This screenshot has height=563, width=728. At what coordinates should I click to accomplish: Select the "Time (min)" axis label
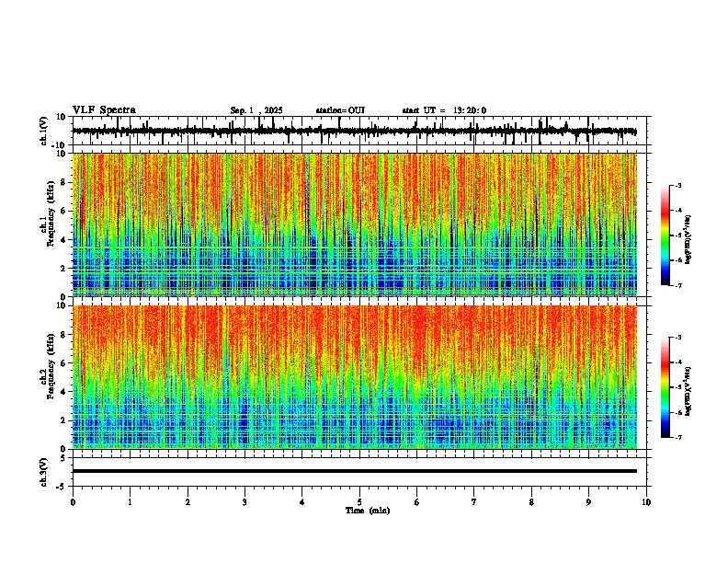coord(368,511)
